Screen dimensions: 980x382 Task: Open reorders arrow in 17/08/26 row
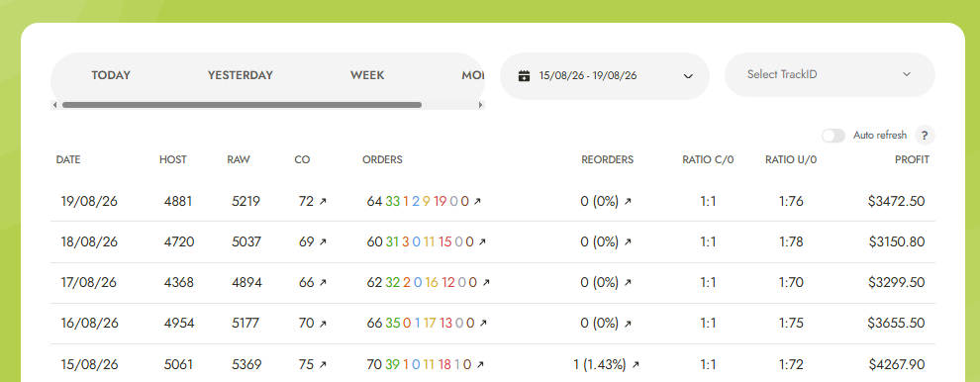628,283
